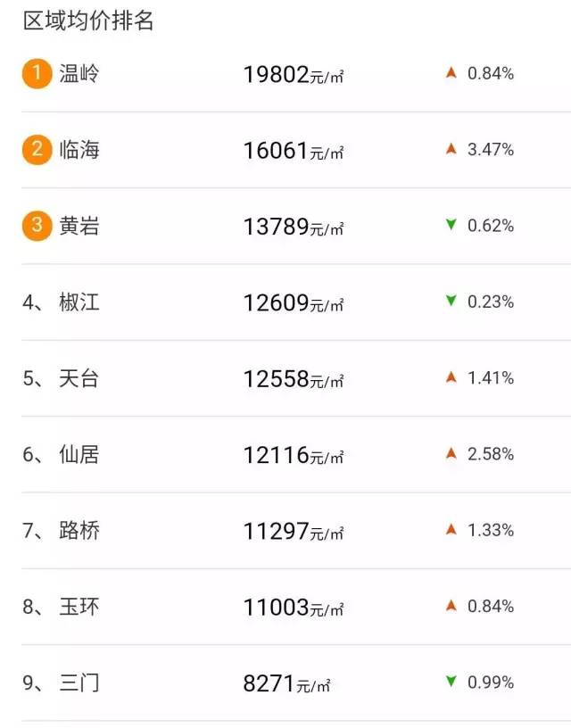Click the up arrow beside 3.47%
Image resolution: width=571 pixels, height=728 pixels.
point(451,149)
